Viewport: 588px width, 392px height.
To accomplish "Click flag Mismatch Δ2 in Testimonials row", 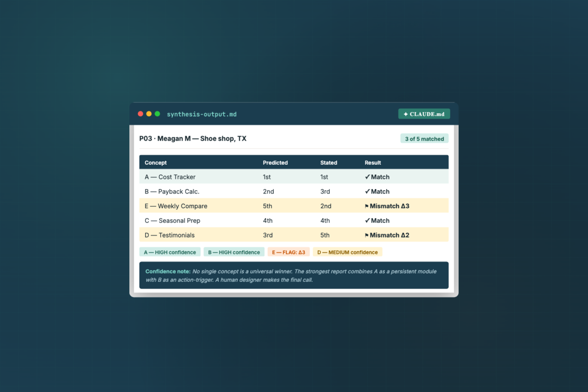I will (387, 235).
